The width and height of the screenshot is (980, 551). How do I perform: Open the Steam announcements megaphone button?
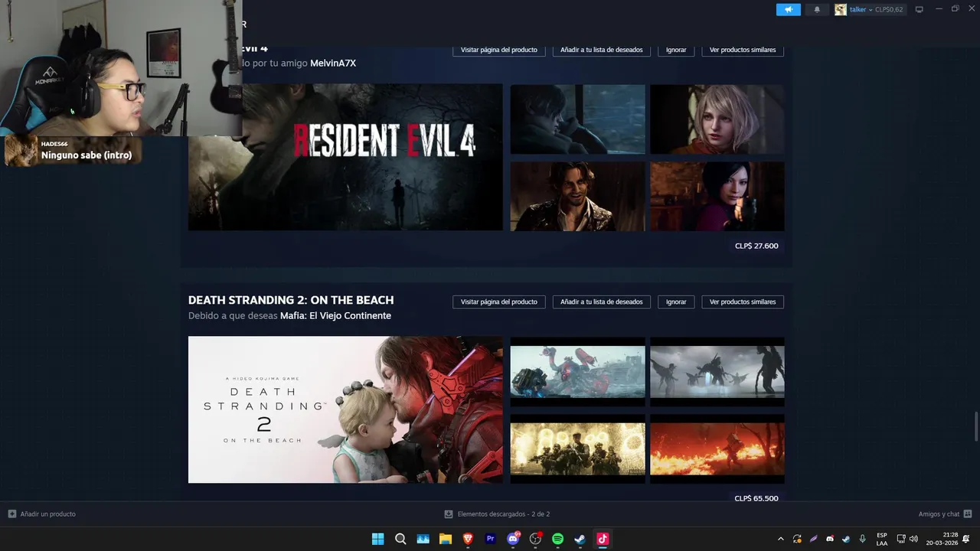pos(788,9)
